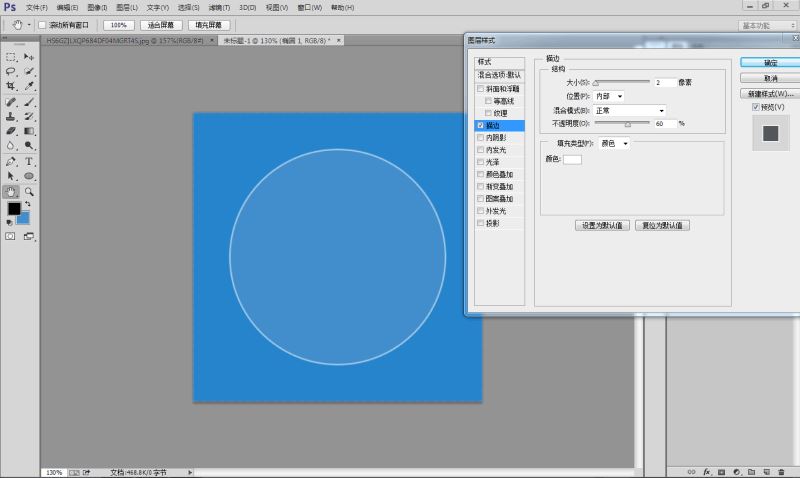Select the Type (T) tool
Viewport: 800px width, 478px height.
29,160
